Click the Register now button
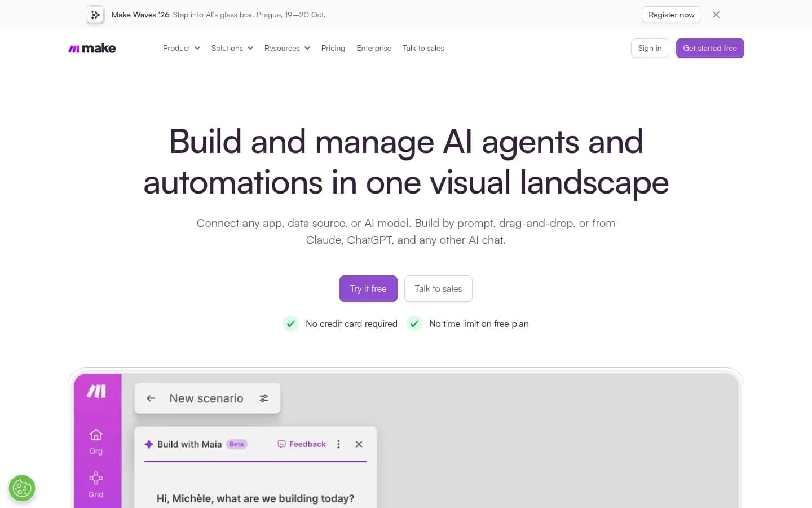This screenshot has width=812, height=508. pos(671,15)
